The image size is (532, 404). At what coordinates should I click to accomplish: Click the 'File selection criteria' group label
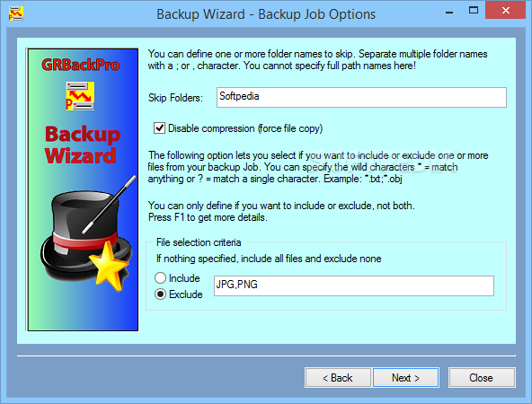click(x=199, y=242)
